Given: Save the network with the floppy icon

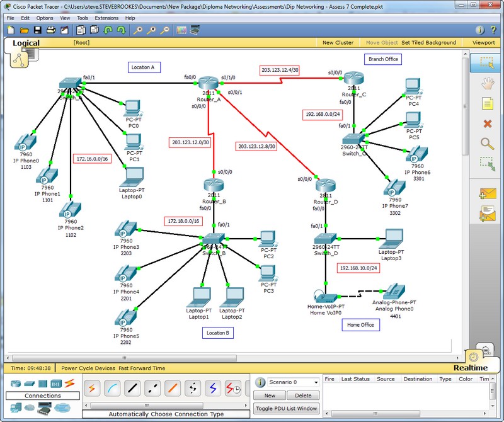Looking at the screenshot, I should click(38, 30).
